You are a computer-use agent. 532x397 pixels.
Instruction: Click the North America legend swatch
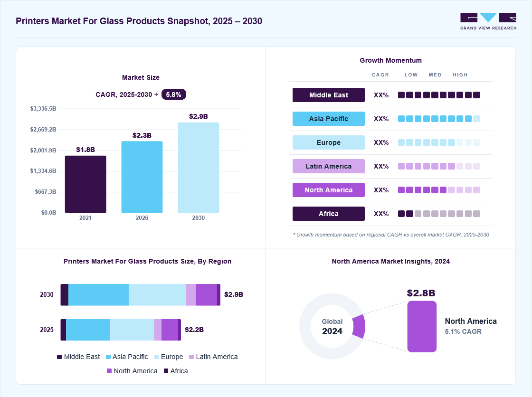(x=109, y=371)
